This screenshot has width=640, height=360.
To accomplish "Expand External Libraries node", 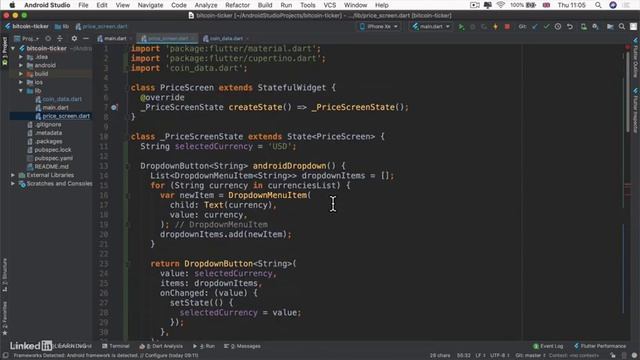I will click(x=13, y=175).
